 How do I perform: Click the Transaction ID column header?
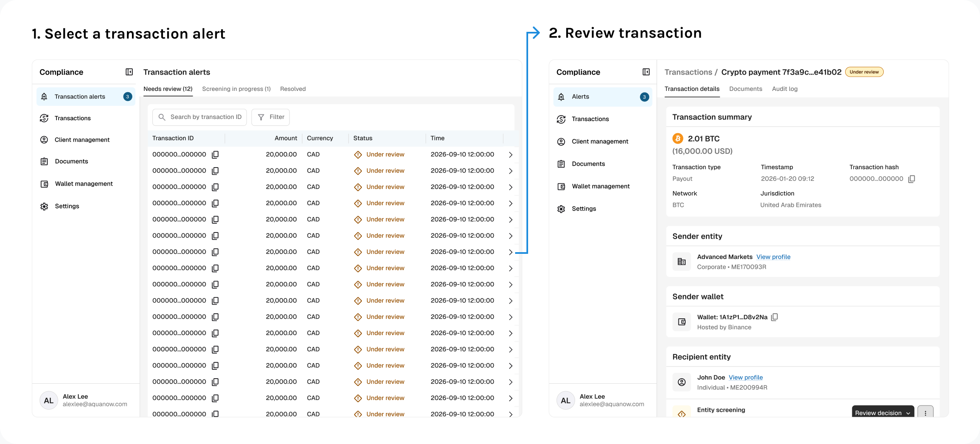tap(173, 138)
